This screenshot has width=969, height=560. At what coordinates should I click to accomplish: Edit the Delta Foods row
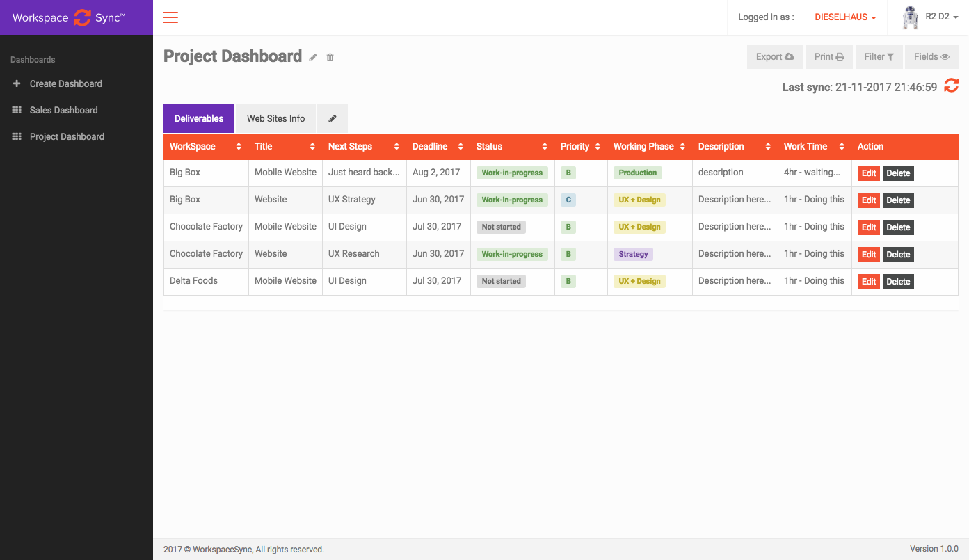pyautogui.click(x=869, y=282)
